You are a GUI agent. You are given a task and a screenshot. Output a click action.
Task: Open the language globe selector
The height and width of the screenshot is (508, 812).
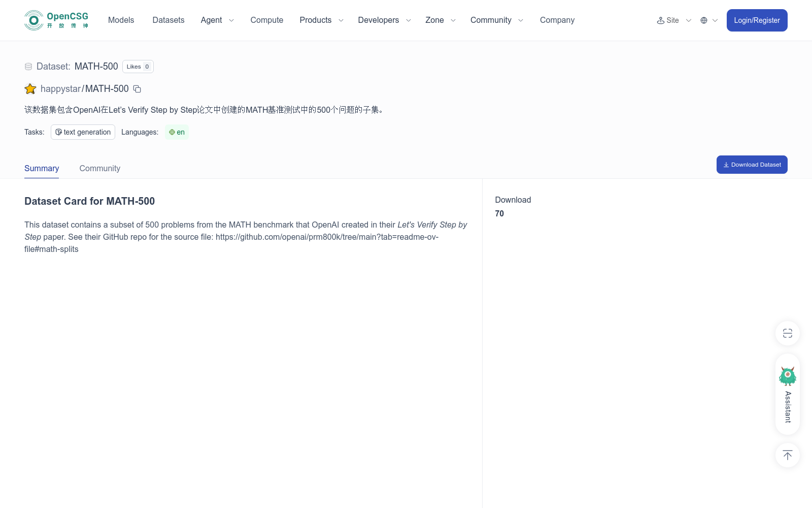click(x=709, y=20)
